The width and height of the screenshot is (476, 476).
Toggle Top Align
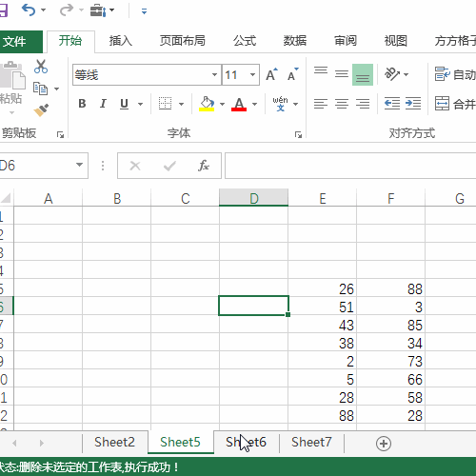pos(321,70)
